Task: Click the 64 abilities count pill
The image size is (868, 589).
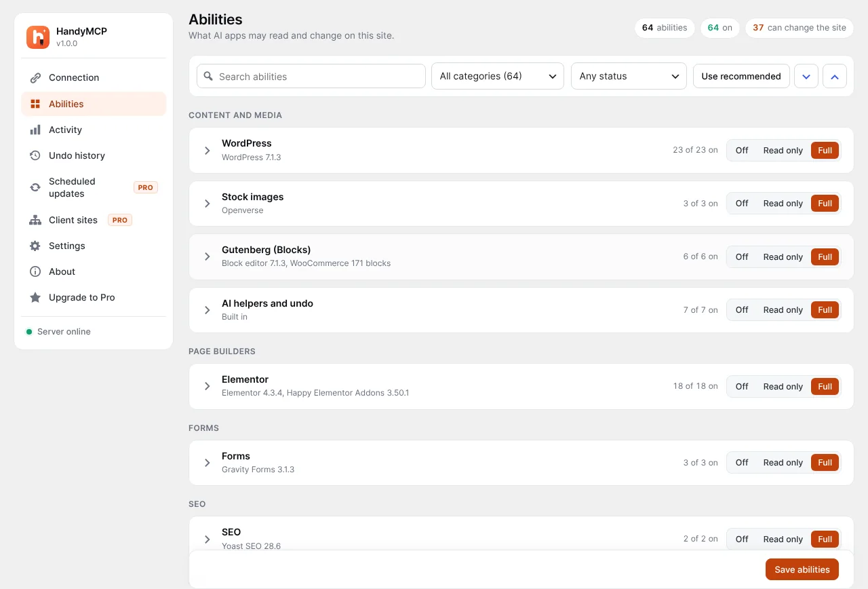Action: click(665, 28)
